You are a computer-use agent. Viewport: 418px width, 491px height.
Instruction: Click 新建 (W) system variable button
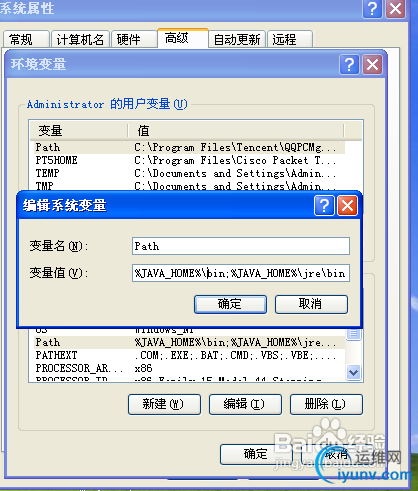[x=164, y=404]
